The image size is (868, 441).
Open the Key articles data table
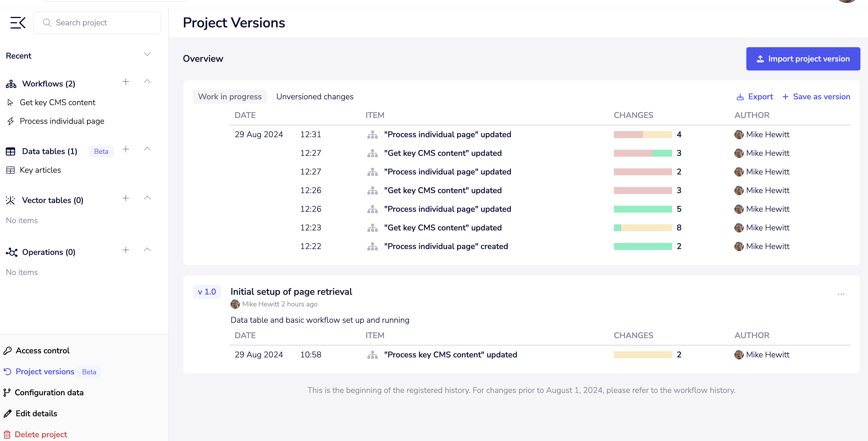click(40, 170)
